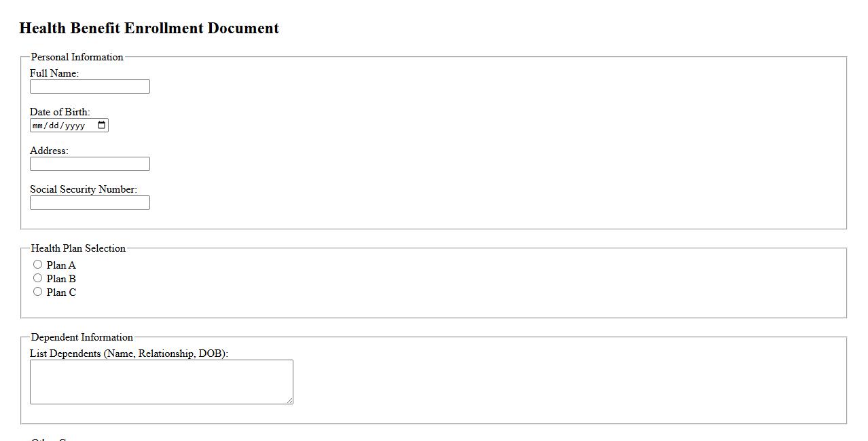Click the List Dependents label text
The width and height of the screenshot is (868, 441).
click(x=129, y=353)
